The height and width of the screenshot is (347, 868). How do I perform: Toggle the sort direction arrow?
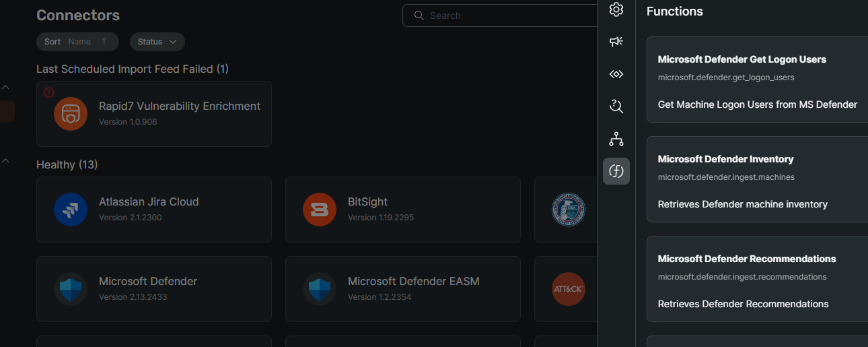click(x=104, y=42)
